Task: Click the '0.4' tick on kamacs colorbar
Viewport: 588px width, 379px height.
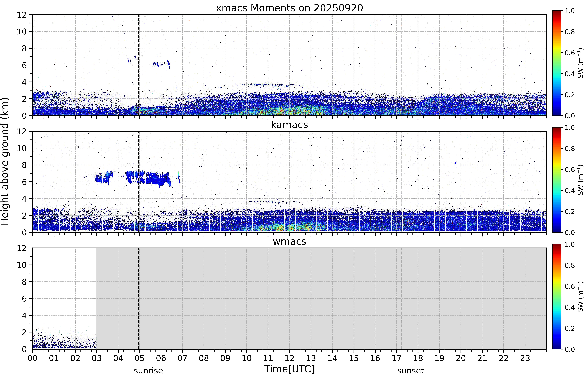Action: click(570, 191)
